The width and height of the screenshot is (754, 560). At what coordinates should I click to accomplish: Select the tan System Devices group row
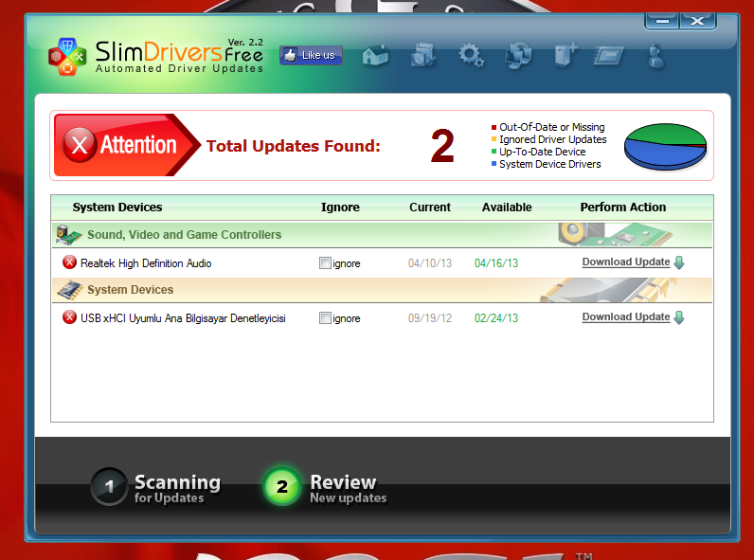382,290
